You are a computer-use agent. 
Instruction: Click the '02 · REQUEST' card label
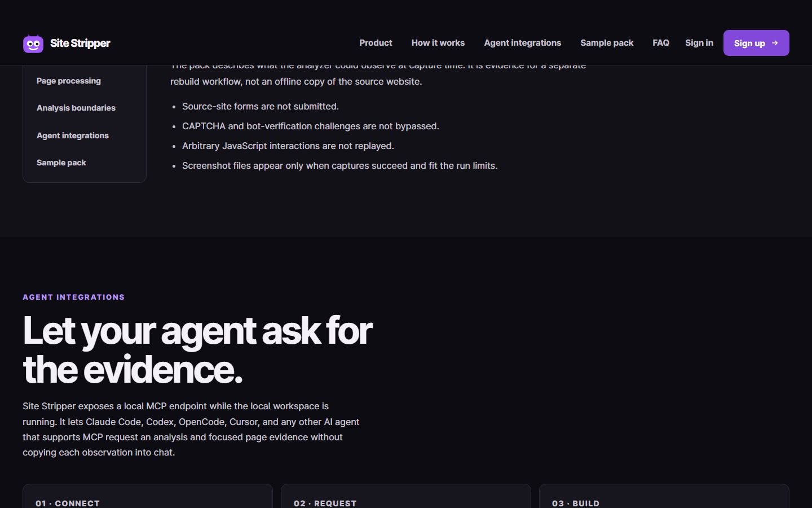(x=325, y=503)
